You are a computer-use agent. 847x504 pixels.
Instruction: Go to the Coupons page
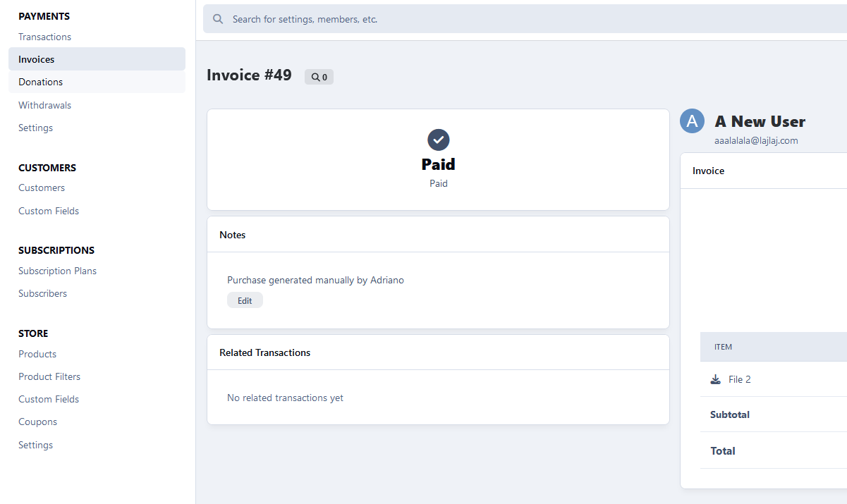tap(37, 422)
